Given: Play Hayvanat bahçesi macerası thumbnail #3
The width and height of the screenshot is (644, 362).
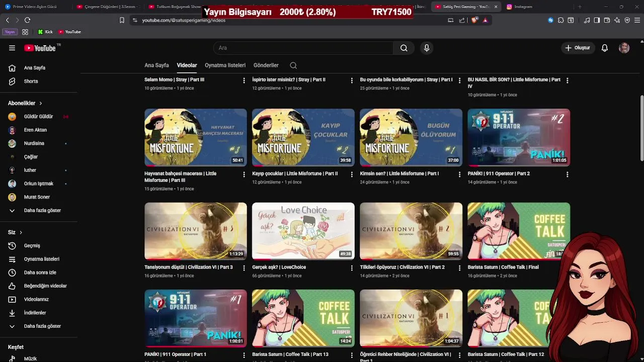Looking at the screenshot, I should coord(196,137).
